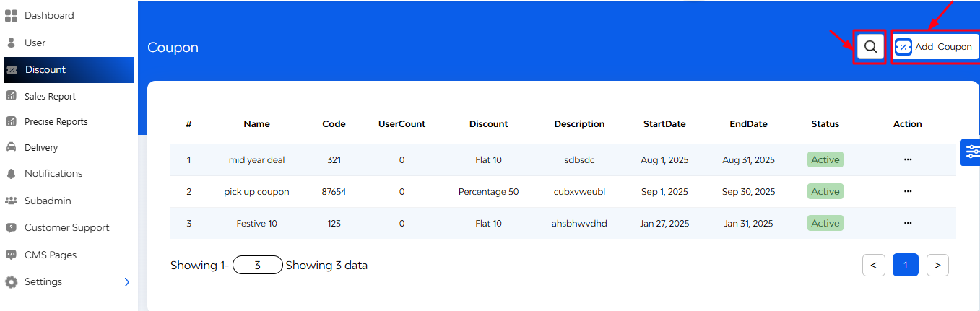Viewport: 980px width, 311px height.
Task: Click the Sales Report chart icon
Action: click(11, 96)
